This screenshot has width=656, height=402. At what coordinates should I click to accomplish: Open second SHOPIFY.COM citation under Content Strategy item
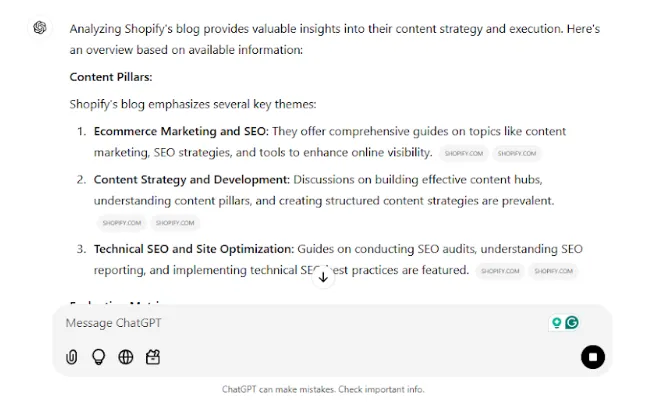(175, 223)
